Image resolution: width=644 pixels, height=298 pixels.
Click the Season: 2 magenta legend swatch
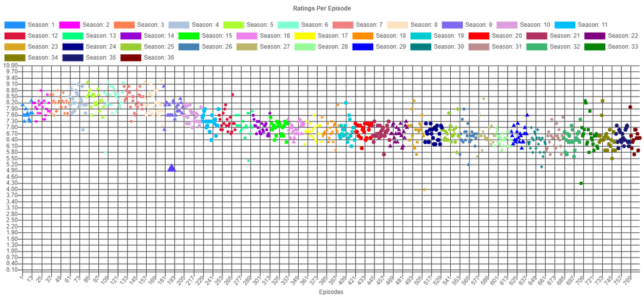tap(70, 24)
